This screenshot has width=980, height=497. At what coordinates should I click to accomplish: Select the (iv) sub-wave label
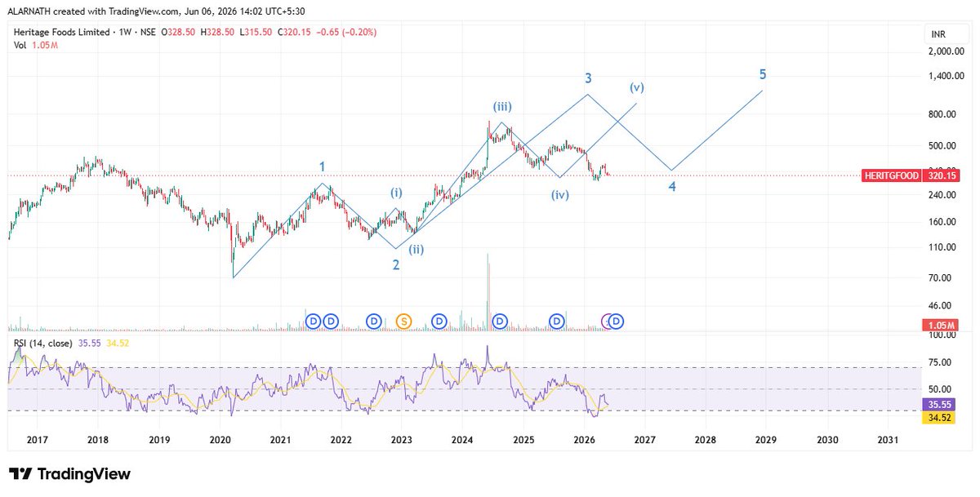559,195
